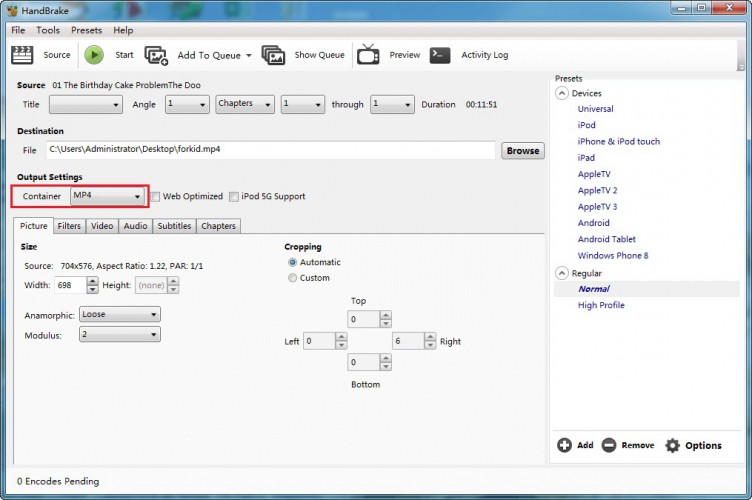Expand the Anamorphic Loose dropdown
This screenshot has height=500, width=752.
pos(119,314)
